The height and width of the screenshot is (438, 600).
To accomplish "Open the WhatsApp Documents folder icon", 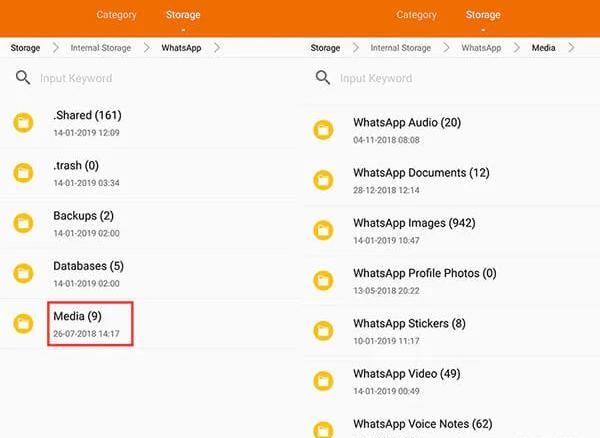I will pos(323,180).
